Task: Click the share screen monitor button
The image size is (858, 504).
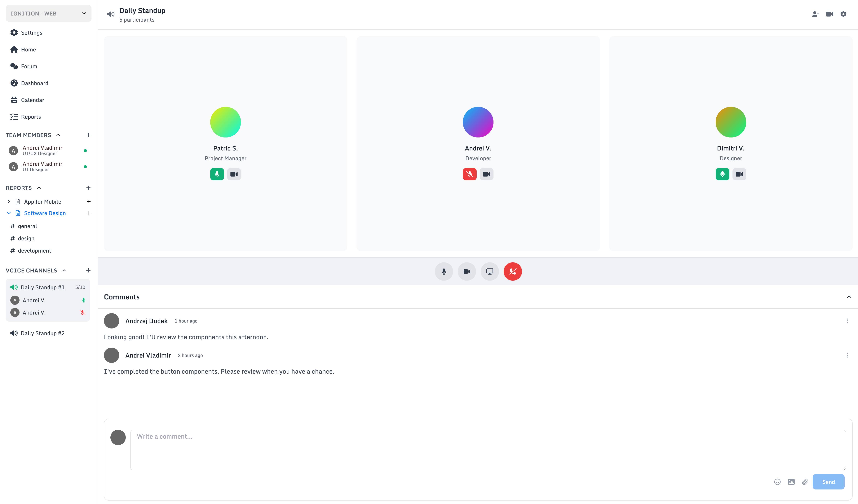Action: [x=490, y=272]
